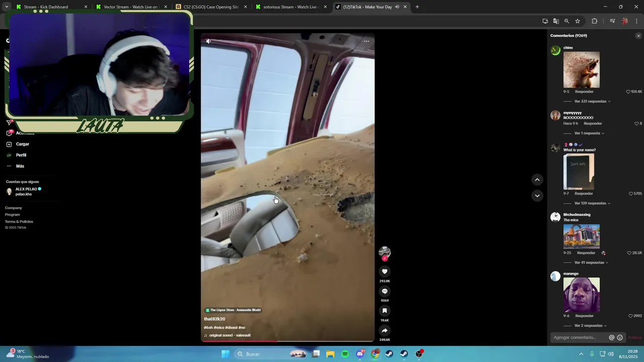This screenshot has width=644, height=362.
Task: Expand 'Ver 1 respuesta' replies
Action: [x=589, y=133]
